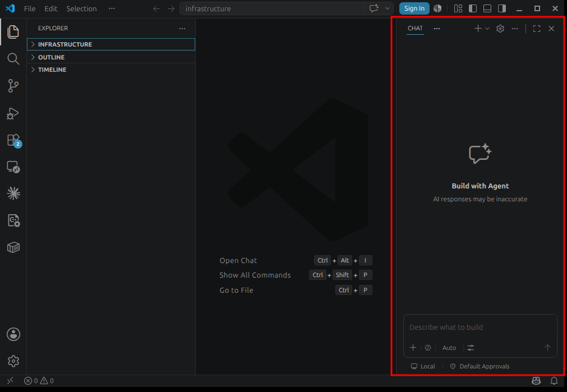Click the VS Code logo in title bar
567x392 pixels.
(x=10, y=8)
